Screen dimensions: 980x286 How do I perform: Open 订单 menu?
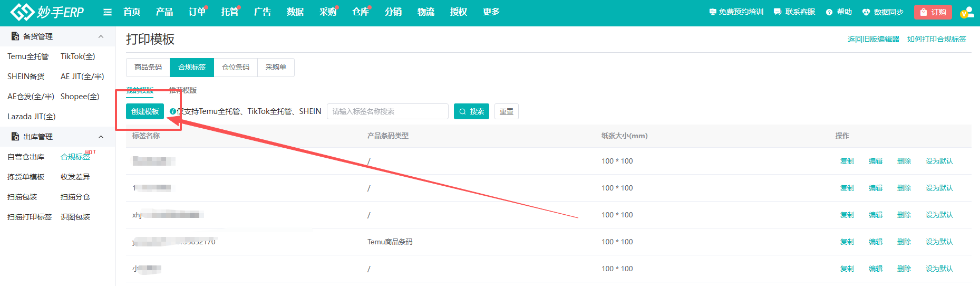(x=197, y=12)
